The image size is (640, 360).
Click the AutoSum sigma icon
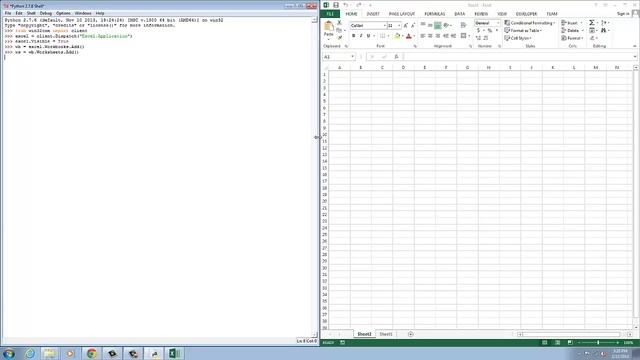pos(591,23)
